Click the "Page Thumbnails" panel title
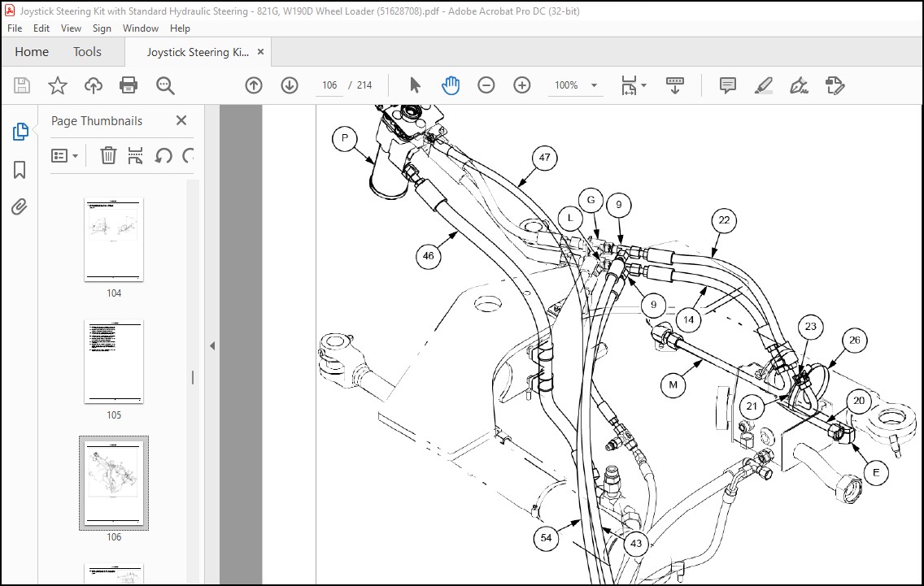 [x=97, y=121]
